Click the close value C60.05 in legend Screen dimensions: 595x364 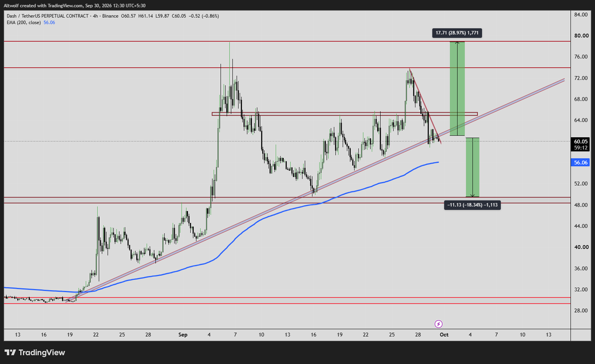coord(179,16)
